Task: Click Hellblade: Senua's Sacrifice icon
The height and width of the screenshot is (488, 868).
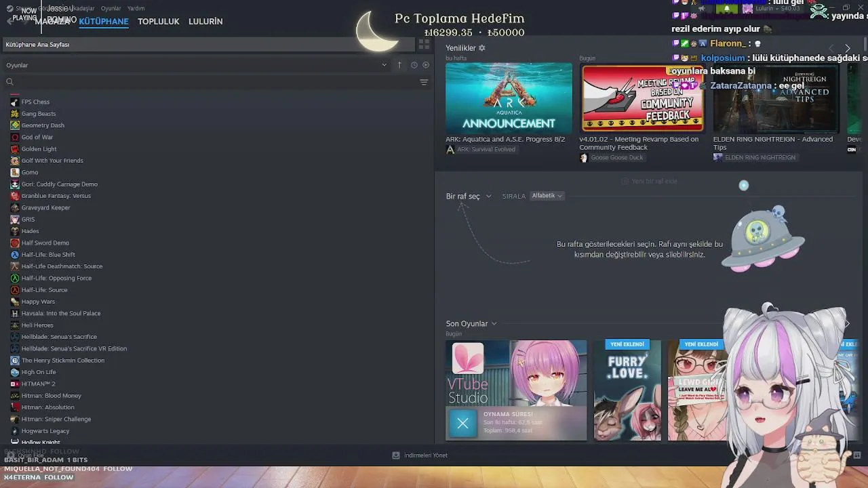Action: tap(15, 337)
